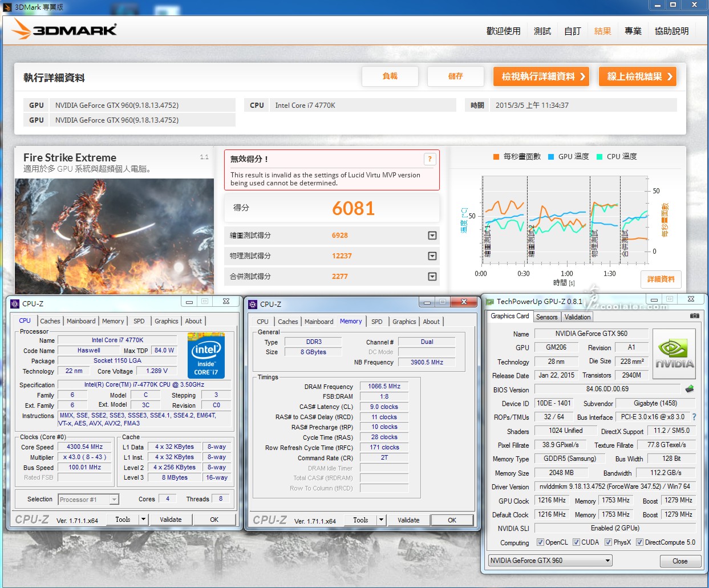Image resolution: width=709 pixels, height=588 pixels.
Task: Click the GPU-Z title bar icon
Action: coord(489,301)
